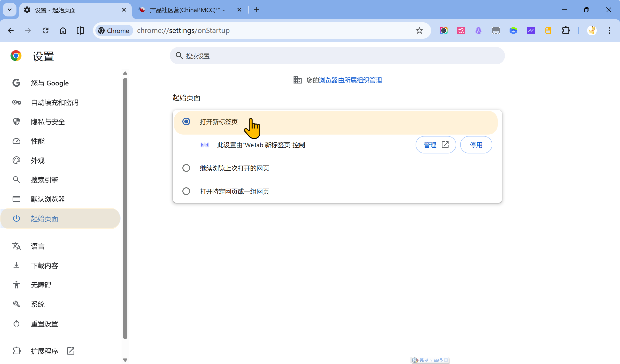Open the 隐私与安全 settings section
Screen dimensions: 620x364
48,122
